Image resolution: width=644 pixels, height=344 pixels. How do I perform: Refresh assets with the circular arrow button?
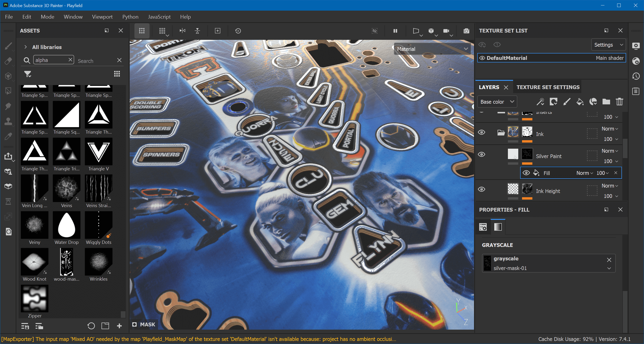point(91,326)
